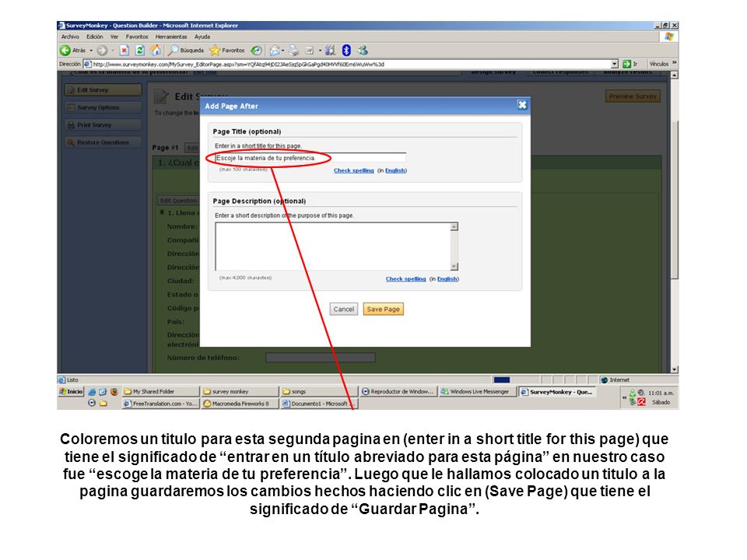The height and width of the screenshot is (560, 747).
Task: Open the Favoritos menu in menu bar
Action: tap(137, 37)
